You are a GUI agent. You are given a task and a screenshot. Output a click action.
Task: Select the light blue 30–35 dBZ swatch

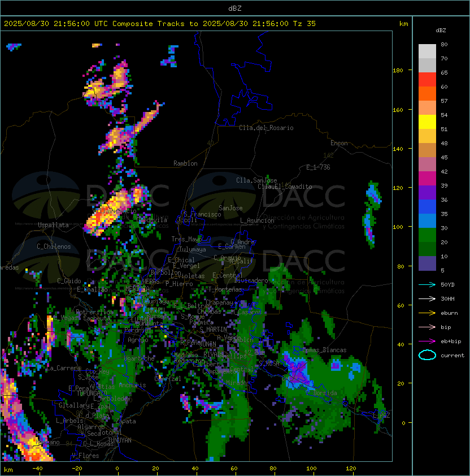[x=427, y=220]
